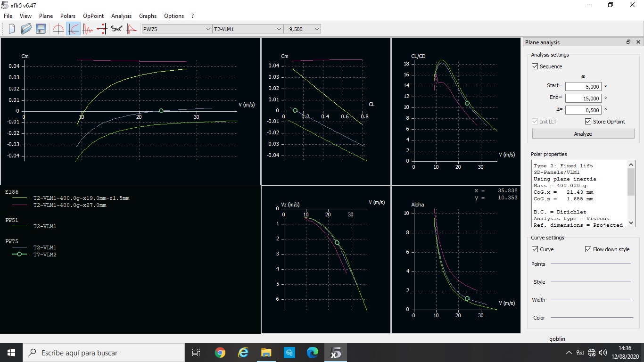This screenshot has width=644, height=362.
Task: Click the alpha Start value field
Action: [x=583, y=87]
